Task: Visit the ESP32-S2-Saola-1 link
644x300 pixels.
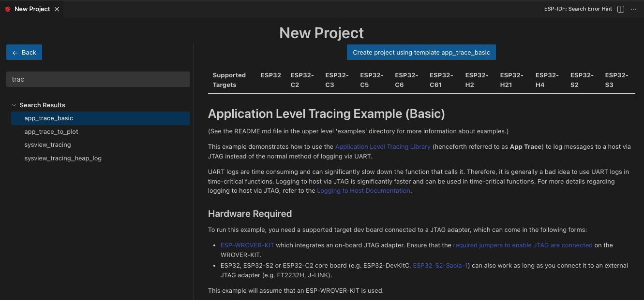Action: coord(440,266)
